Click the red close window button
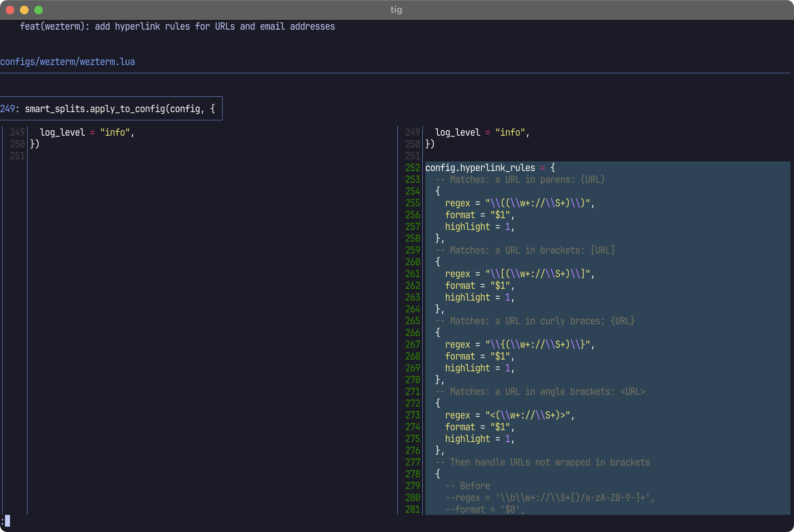794x532 pixels. [x=10, y=10]
